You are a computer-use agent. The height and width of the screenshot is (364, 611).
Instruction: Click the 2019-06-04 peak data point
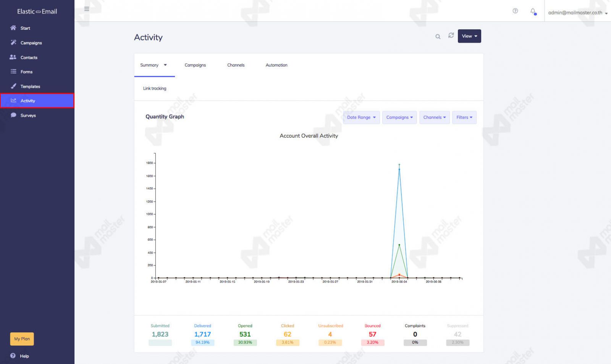(399, 165)
